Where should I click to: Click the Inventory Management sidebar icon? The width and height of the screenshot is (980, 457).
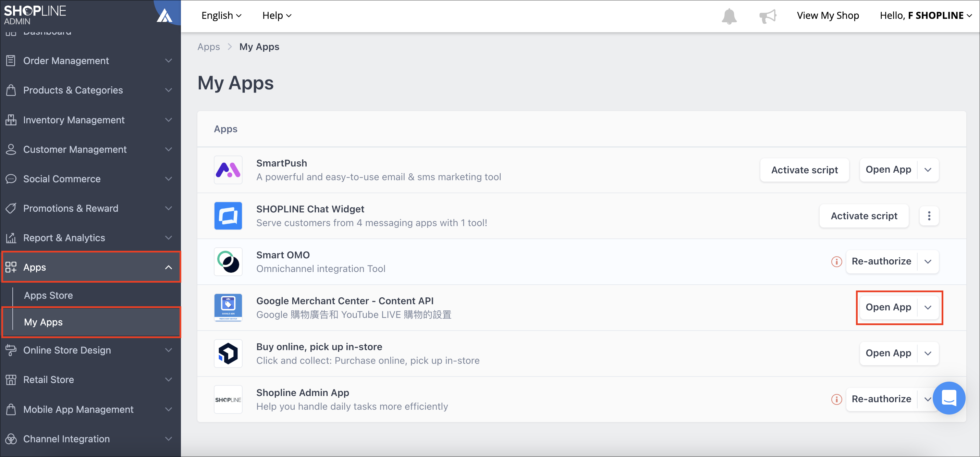point(11,120)
